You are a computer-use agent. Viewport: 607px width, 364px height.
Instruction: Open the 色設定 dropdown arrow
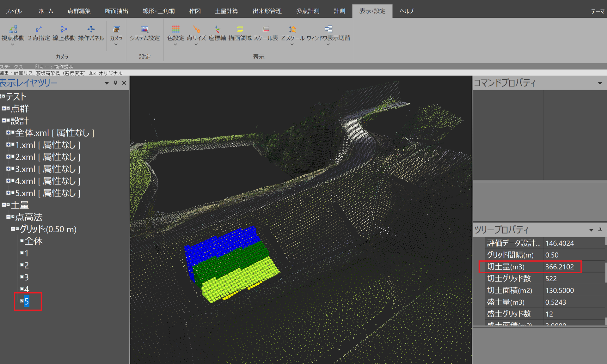175,45
